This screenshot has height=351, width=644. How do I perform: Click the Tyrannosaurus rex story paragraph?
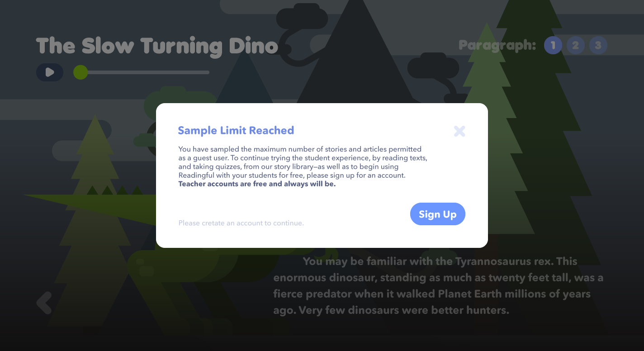pyautogui.click(x=438, y=286)
